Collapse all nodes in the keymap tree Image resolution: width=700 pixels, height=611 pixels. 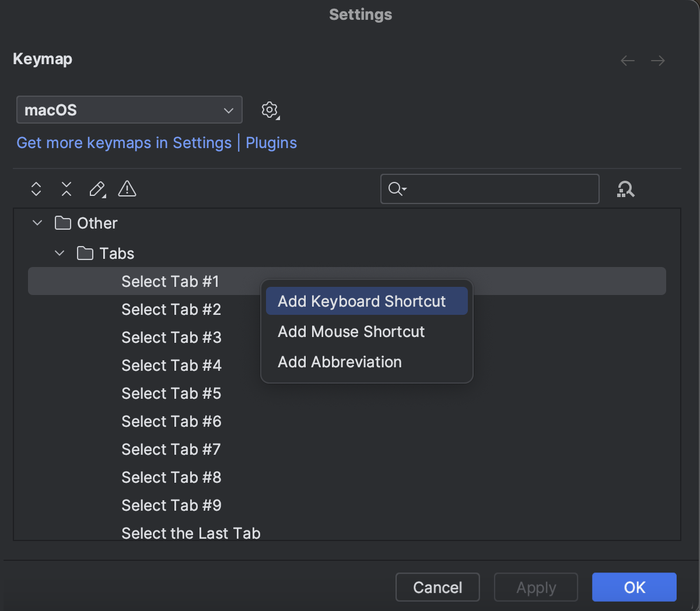pyautogui.click(x=66, y=189)
